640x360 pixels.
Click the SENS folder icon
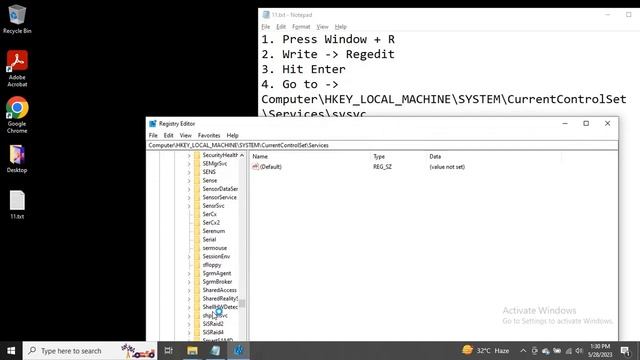click(198, 172)
